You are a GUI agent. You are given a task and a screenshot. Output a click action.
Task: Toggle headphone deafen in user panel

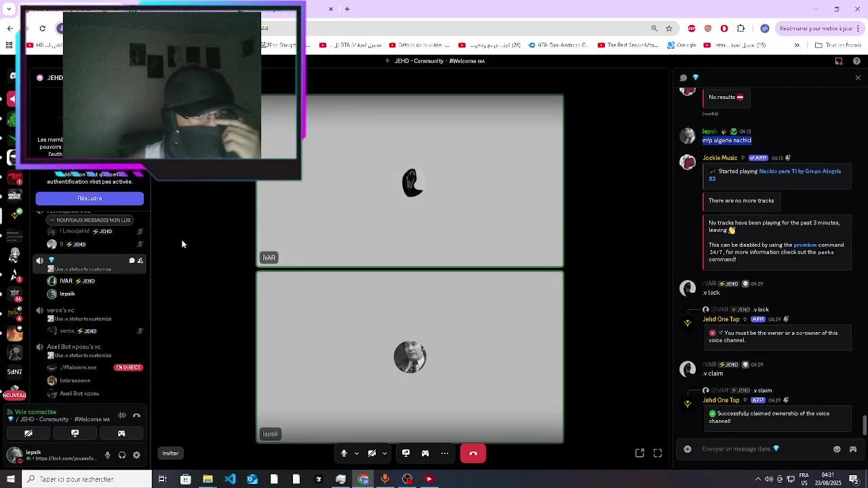tap(122, 455)
